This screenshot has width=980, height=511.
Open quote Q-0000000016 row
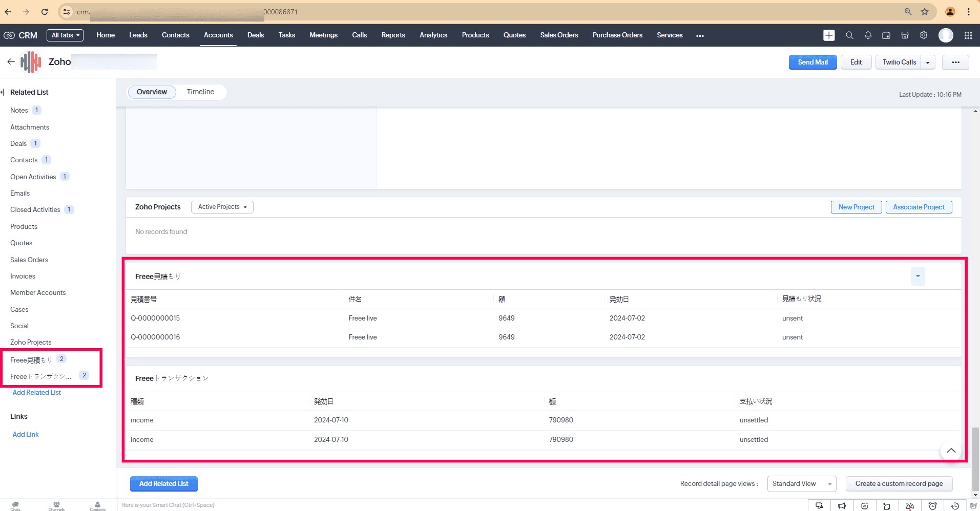544,337
